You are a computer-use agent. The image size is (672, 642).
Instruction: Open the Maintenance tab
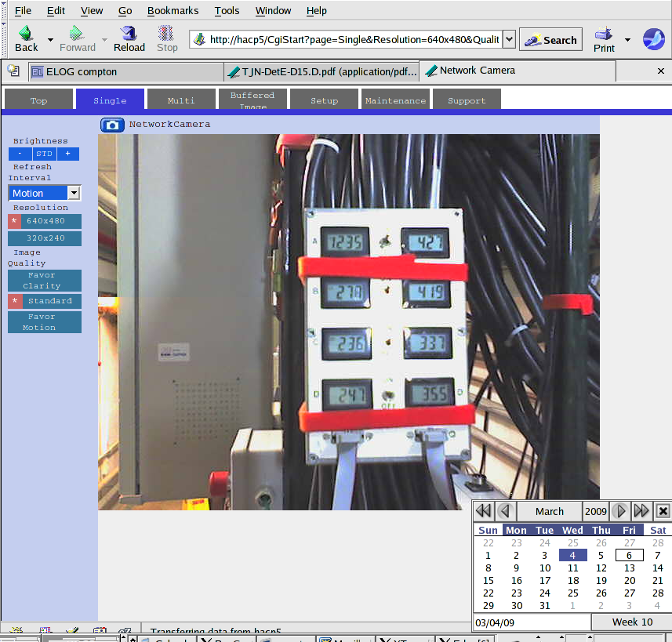pyautogui.click(x=395, y=100)
